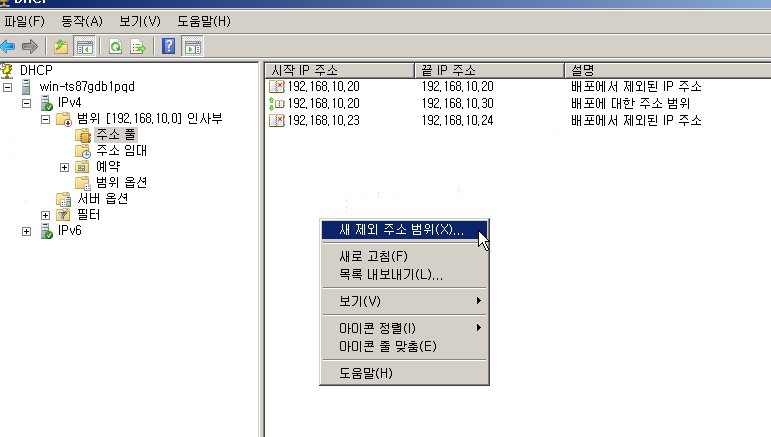This screenshot has width=771, height=437.
Task: Collapse the 범위 [192.168.10.0] 인사부 node
Action: [x=45, y=119]
